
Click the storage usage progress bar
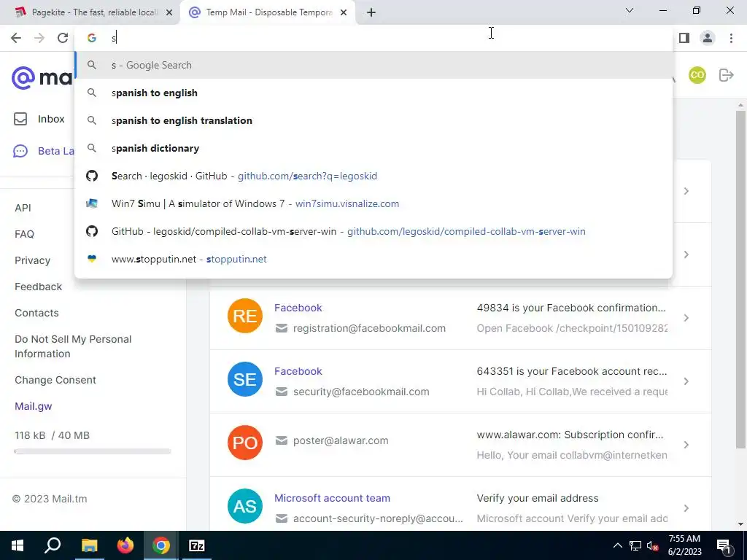tap(93, 451)
